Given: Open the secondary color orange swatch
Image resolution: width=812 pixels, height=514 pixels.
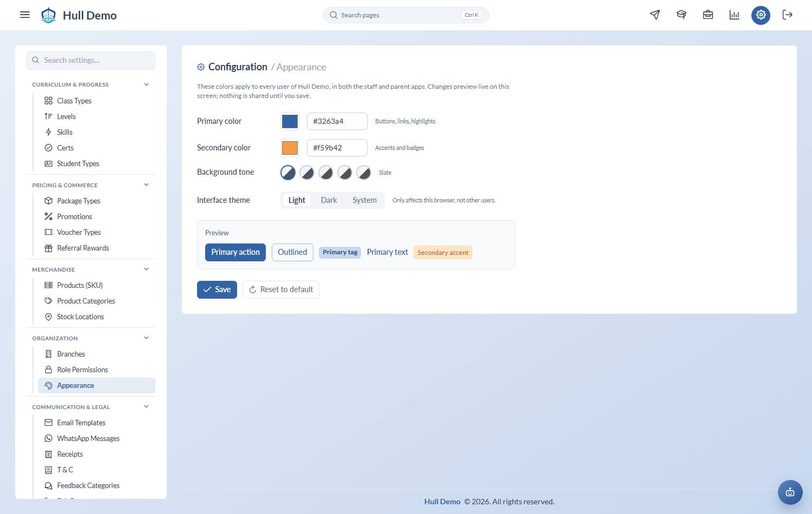Looking at the screenshot, I should tap(290, 148).
